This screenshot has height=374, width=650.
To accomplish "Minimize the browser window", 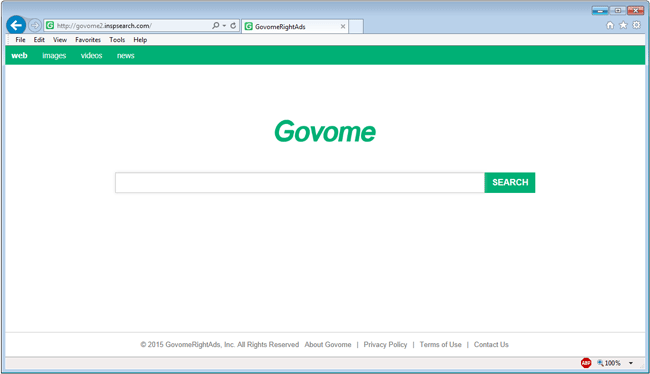I will pos(600,10).
